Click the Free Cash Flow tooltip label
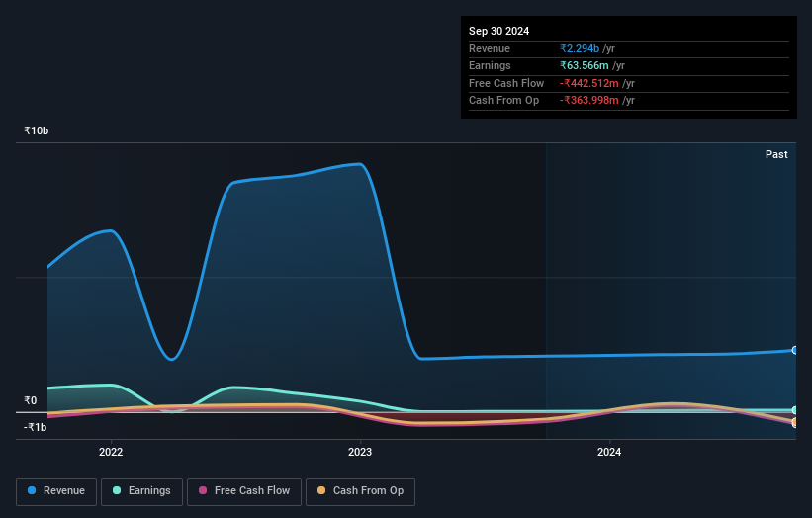The width and height of the screenshot is (812, 518). [506, 83]
